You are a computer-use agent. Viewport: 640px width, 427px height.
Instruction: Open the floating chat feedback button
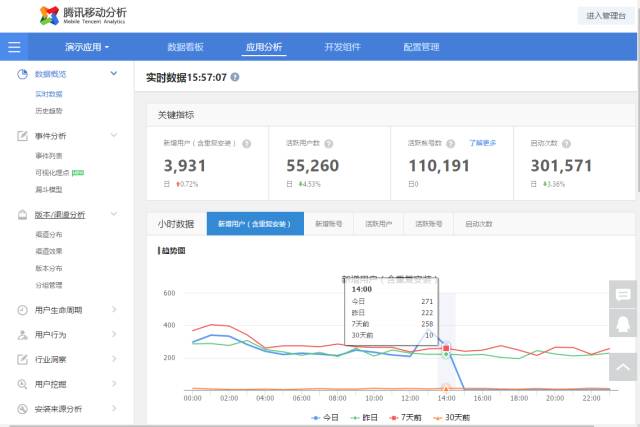[x=623, y=294]
